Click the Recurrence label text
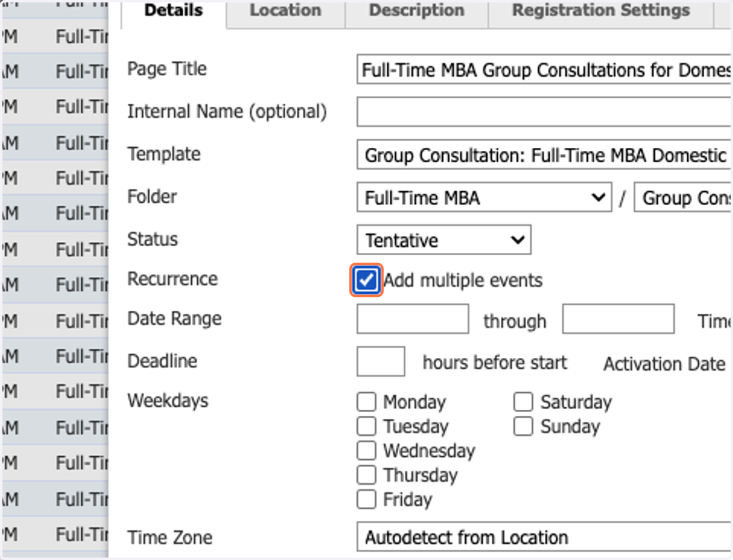The width and height of the screenshot is (733, 560). 172,279
